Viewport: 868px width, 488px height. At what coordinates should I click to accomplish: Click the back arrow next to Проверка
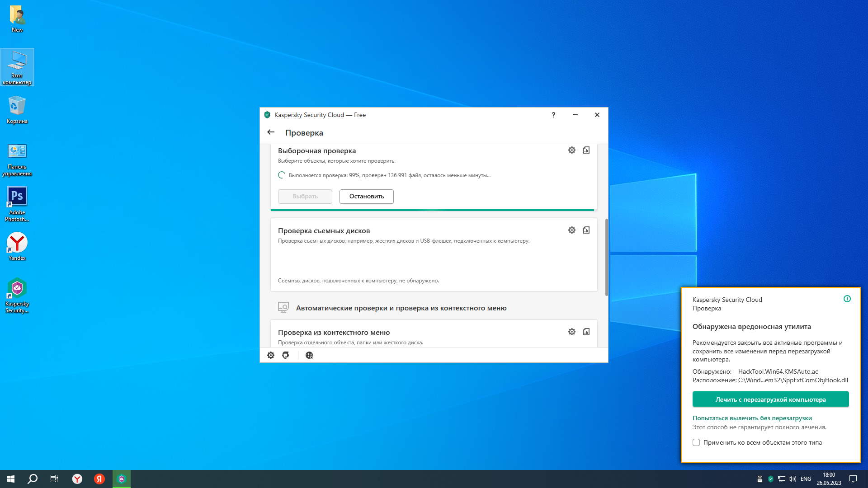pyautogui.click(x=271, y=132)
